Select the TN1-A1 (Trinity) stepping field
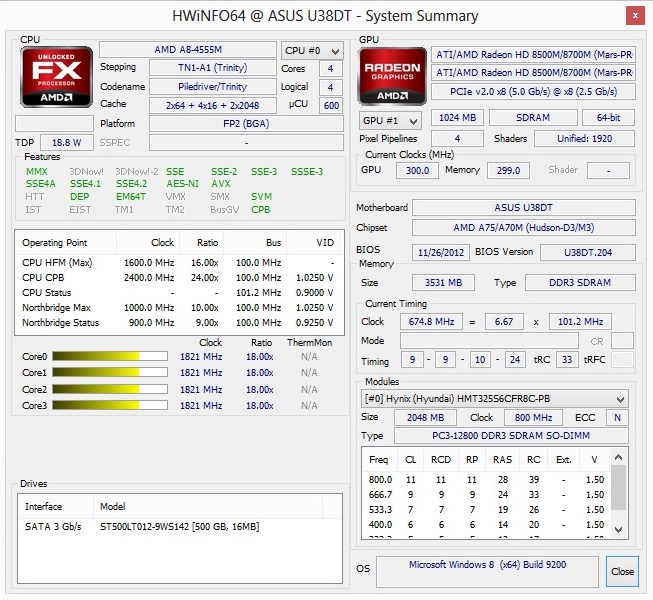This screenshot has height=600, width=653. [212, 68]
